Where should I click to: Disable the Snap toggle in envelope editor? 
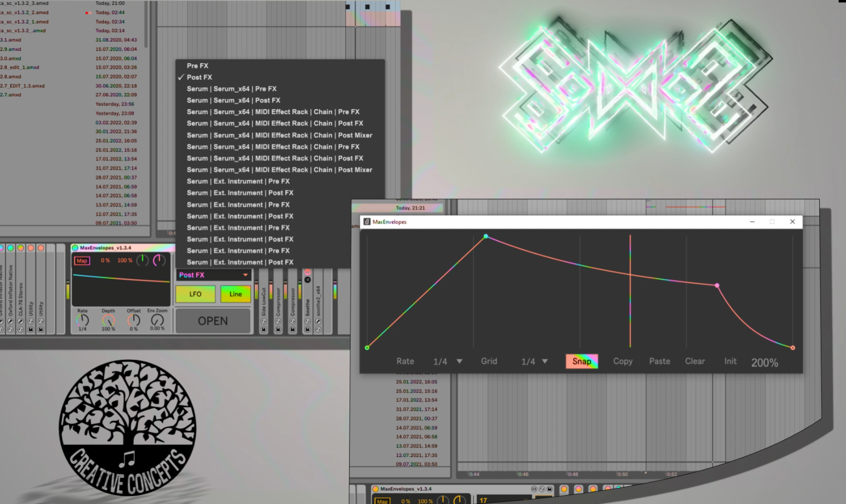581,361
